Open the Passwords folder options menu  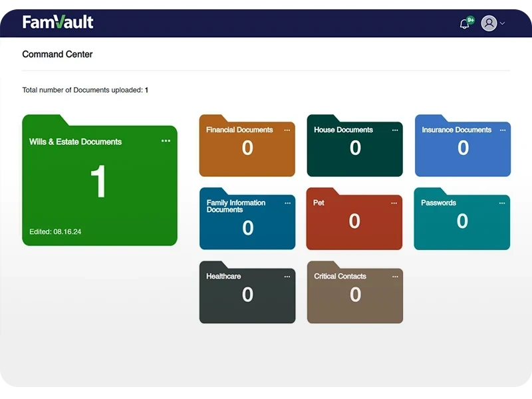(502, 203)
